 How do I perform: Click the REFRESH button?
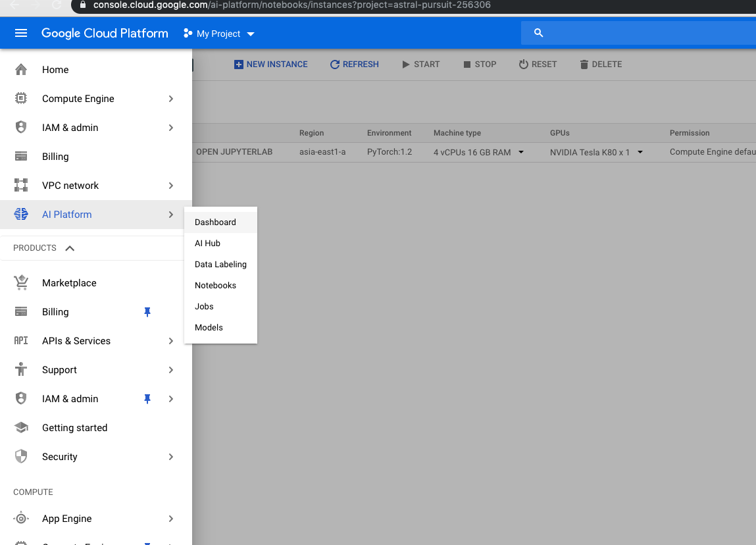[x=355, y=65]
